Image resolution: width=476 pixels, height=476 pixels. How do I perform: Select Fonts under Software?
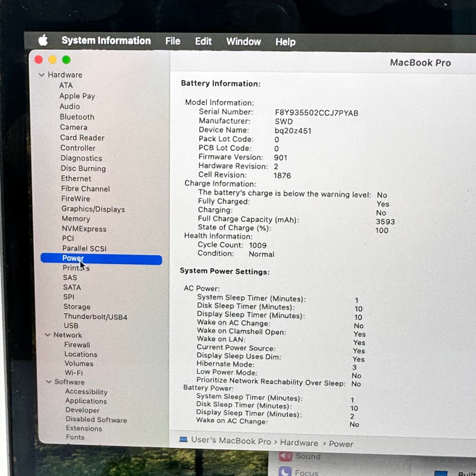[x=75, y=437]
